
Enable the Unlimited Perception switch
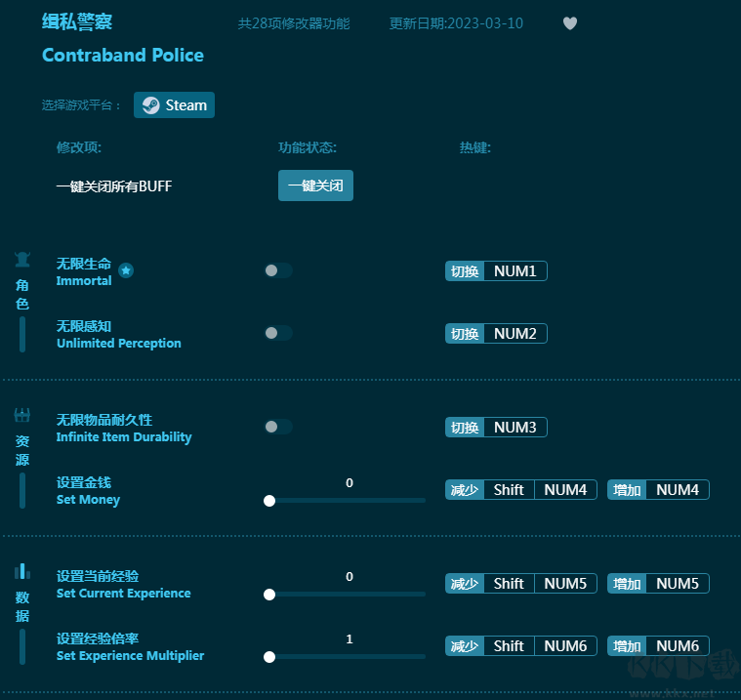[x=278, y=333]
